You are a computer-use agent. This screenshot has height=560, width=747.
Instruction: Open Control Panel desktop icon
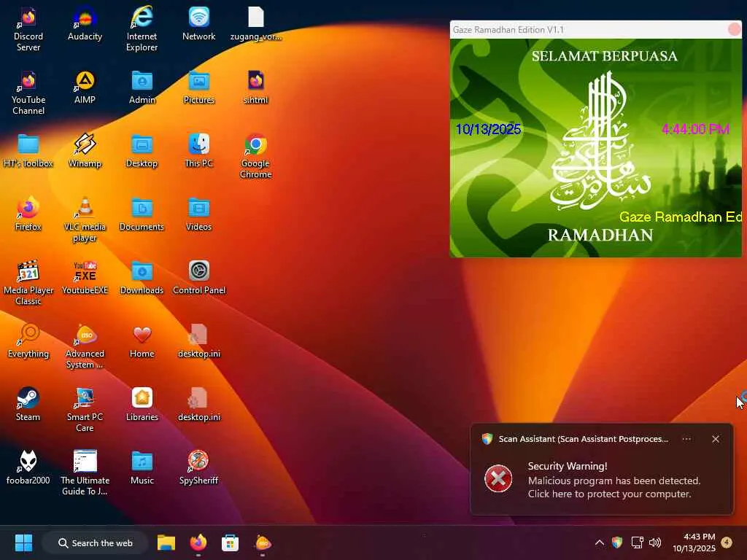click(198, 277)
